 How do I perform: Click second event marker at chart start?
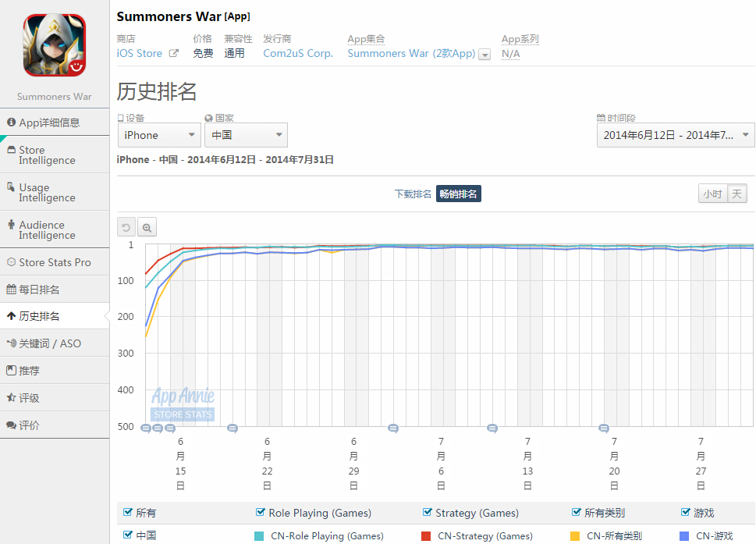pos(158,428)
